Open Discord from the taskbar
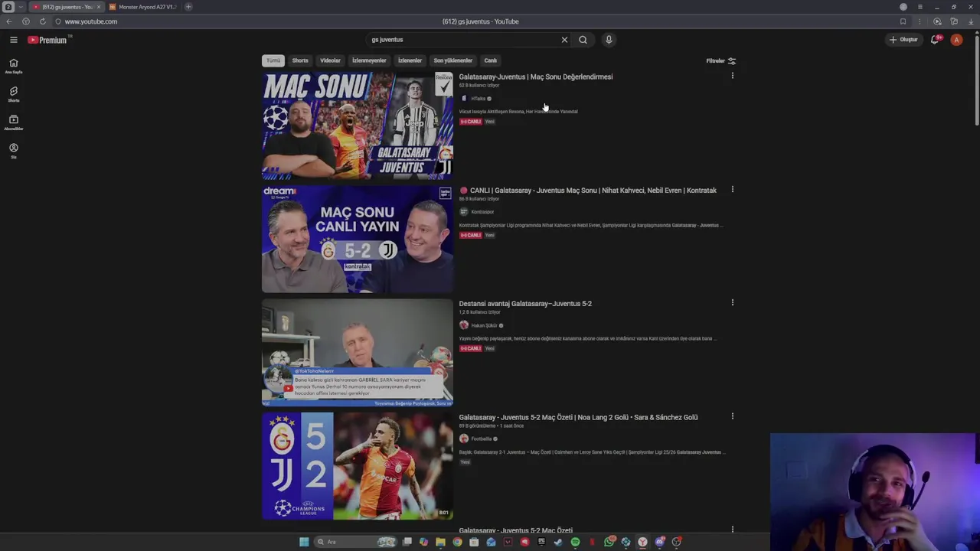The height and width of the screenshot is (551, 980). (x=660, y=542)
